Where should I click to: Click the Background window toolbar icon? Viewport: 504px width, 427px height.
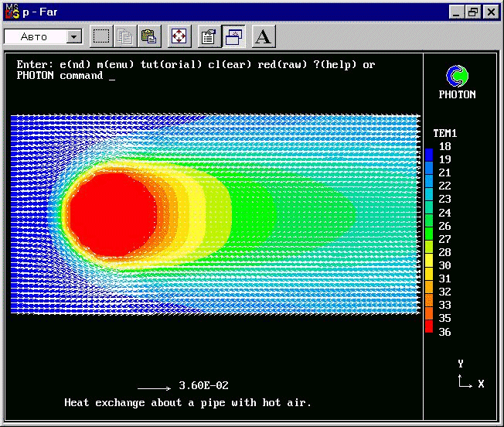tap(233, 36)
